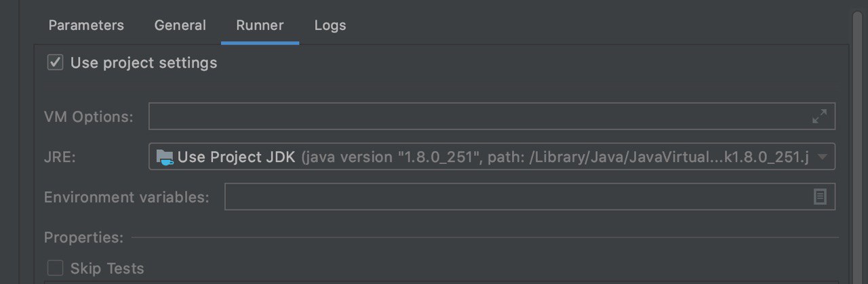The height and width of the screenshot is (284, 868).
Task: Click the Environment variables label
Action: pos(127,197)
